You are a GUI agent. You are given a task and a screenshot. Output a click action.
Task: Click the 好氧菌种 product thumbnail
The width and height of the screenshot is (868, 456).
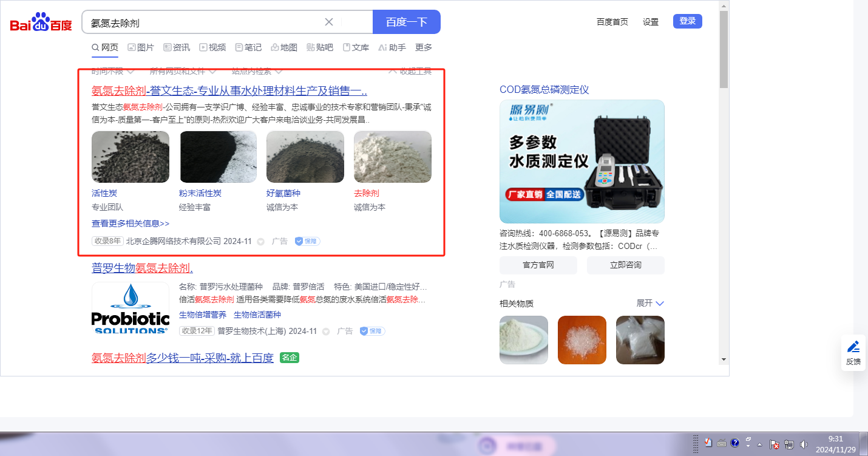(305, 157)
